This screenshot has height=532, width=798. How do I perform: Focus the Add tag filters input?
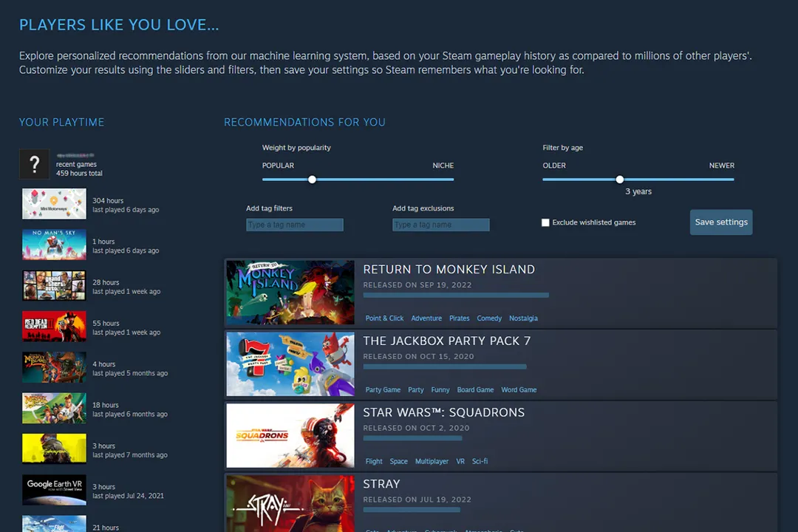click(x=295, y=225)
